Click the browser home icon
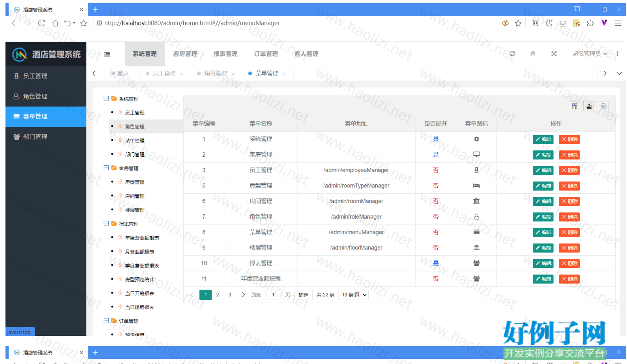The image size is (627, 364). pos(55,23)
